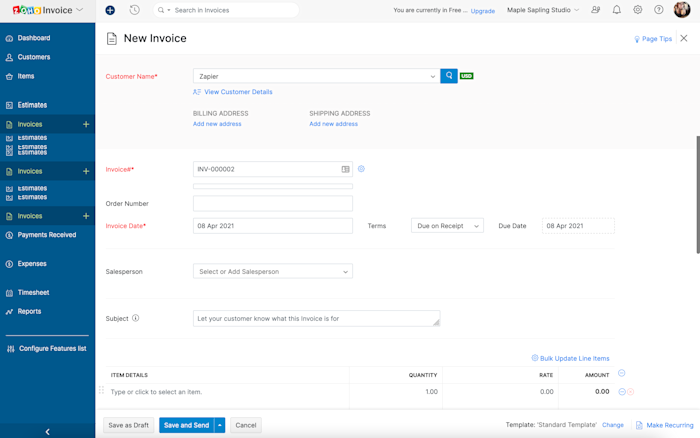This screenshot has width=700, height=438.
Task: Open Customers in the sidebar
Action: (x=34, y=57)
